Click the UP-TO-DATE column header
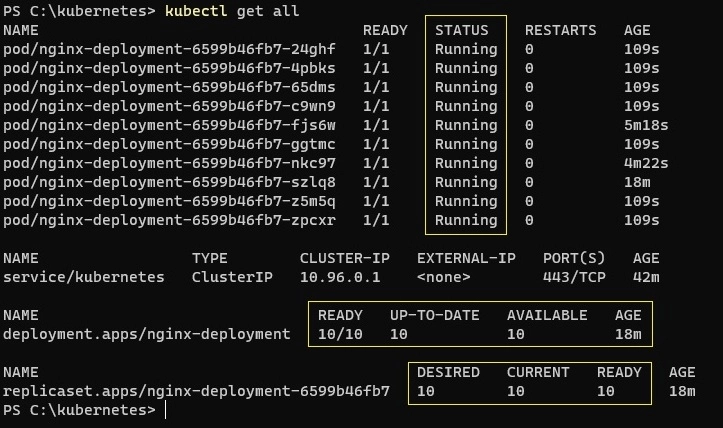Image resolution: width=723 pixels, height=428 pixels. click(434, 315)
